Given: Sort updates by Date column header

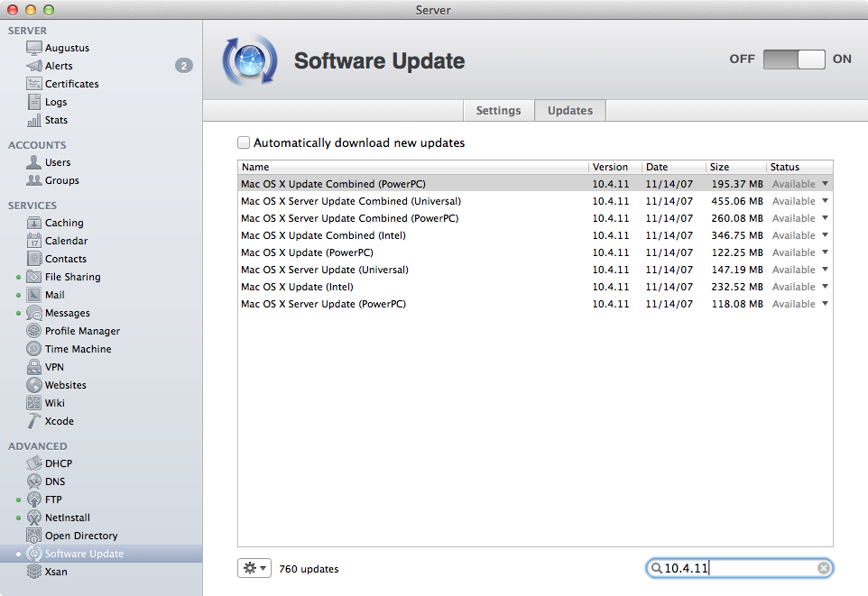Looking at the screenshot, I should point(673,167).
